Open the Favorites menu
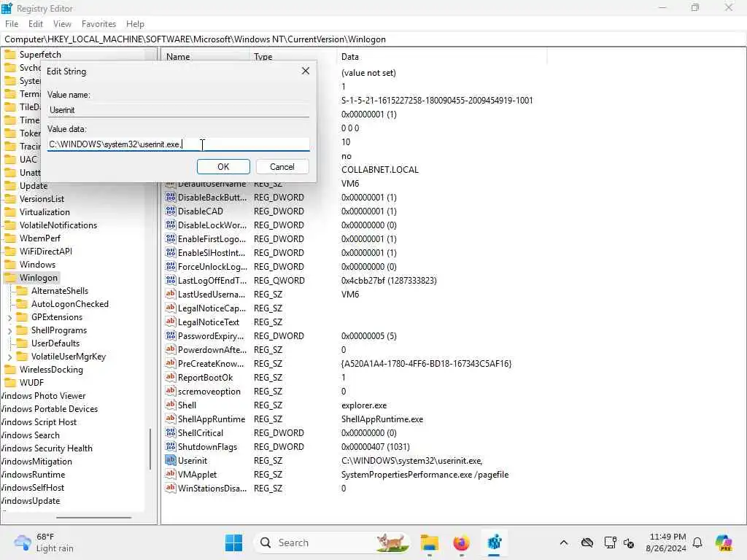This screenshot has width=747, height=560. tap(99, 24)
